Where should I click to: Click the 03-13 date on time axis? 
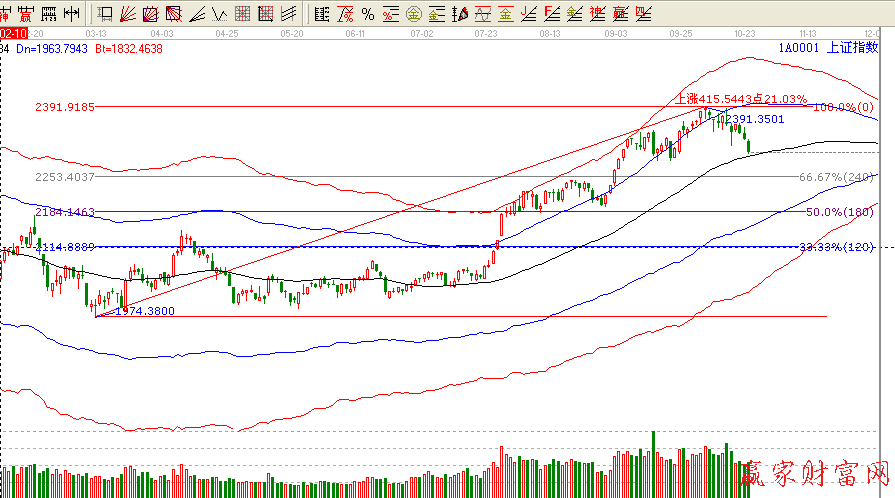click(x=96, y=34)
